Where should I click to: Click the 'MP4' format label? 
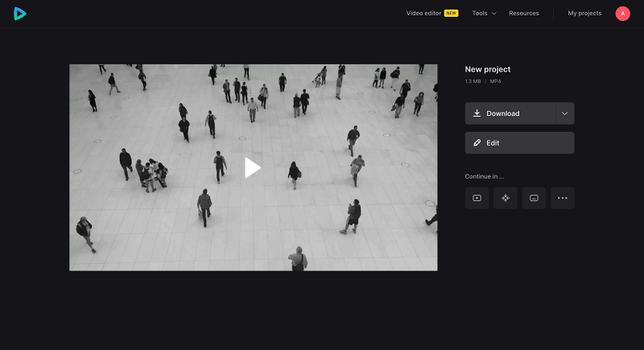pos(495,81)
